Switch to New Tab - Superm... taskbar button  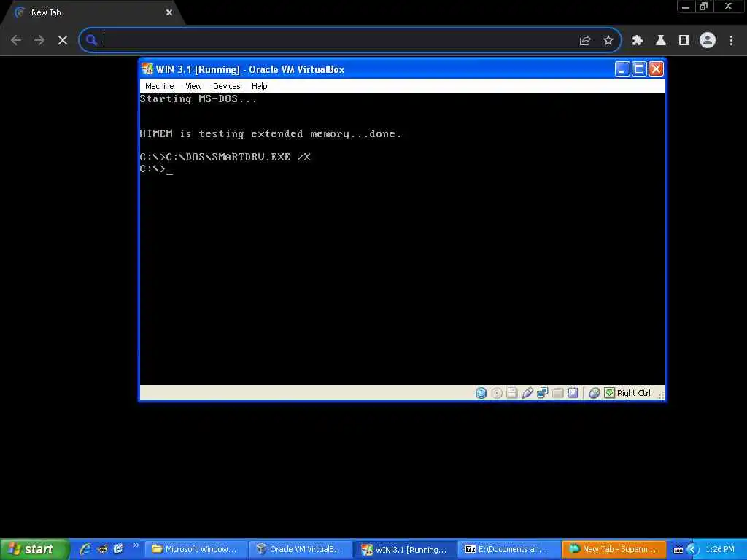614,550
